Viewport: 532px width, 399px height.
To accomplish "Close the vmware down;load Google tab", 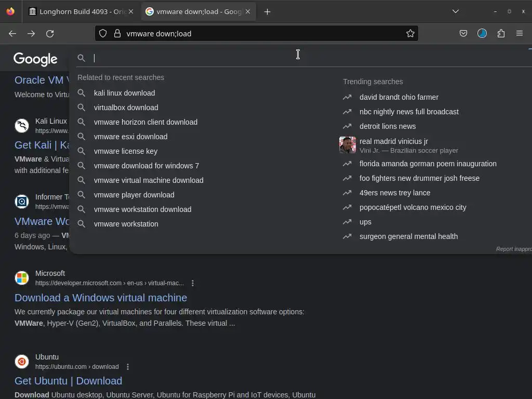I will [x=248, y=12].
